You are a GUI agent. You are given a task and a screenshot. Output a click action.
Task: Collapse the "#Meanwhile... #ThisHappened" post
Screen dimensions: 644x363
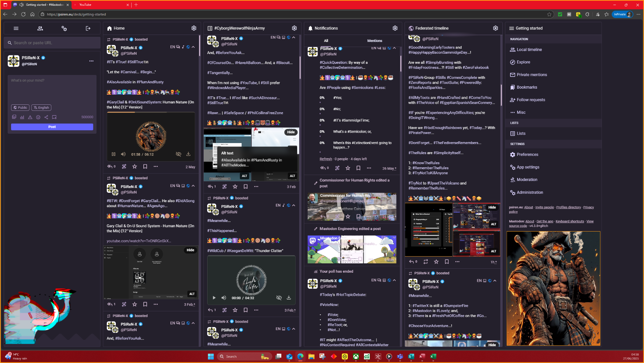294,205
